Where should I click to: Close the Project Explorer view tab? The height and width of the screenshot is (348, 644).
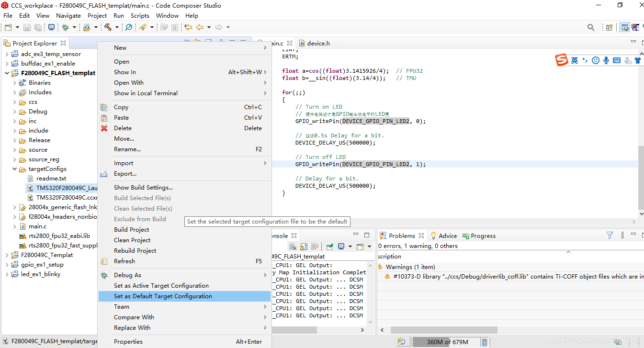pyautogui.click(x=63, y=43)
